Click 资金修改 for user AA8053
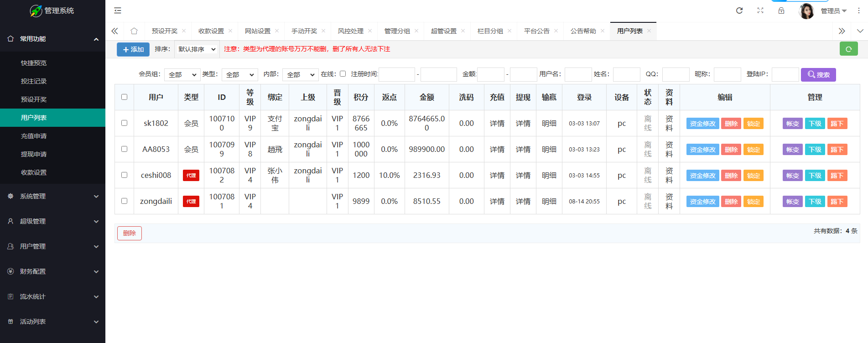Screen dimensions: 868x343 (702, 150)
